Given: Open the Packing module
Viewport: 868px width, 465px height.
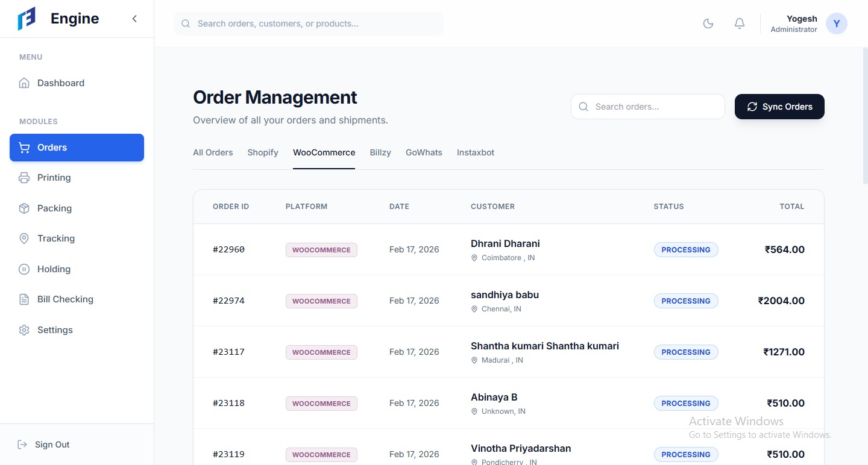Looking at the screenshot, I should [54, 208].
